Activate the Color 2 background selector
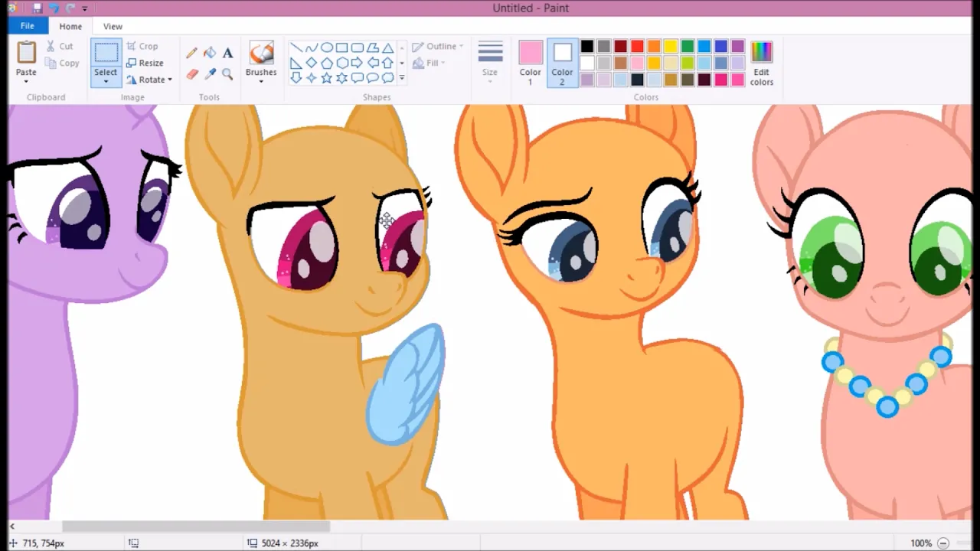 [562, 64]
